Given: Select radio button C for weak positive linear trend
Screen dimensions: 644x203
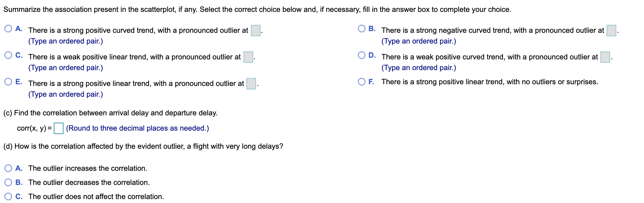Looking at the screenshot, I should (8, 55).
